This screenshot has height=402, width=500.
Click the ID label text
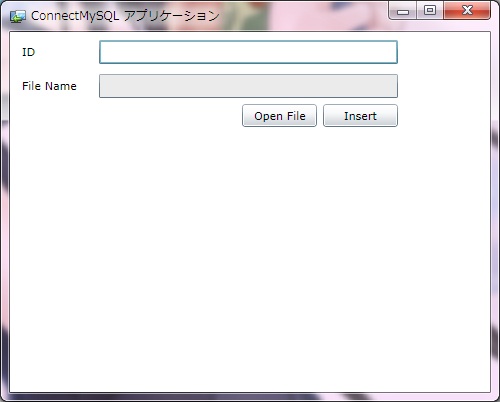[x=28, y=52]
